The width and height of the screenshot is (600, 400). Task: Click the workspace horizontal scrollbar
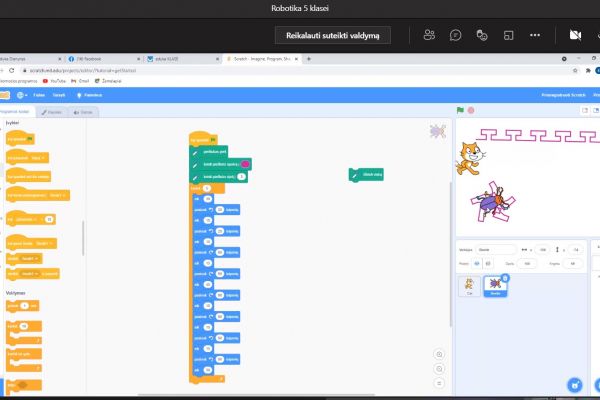pos(256,394)
